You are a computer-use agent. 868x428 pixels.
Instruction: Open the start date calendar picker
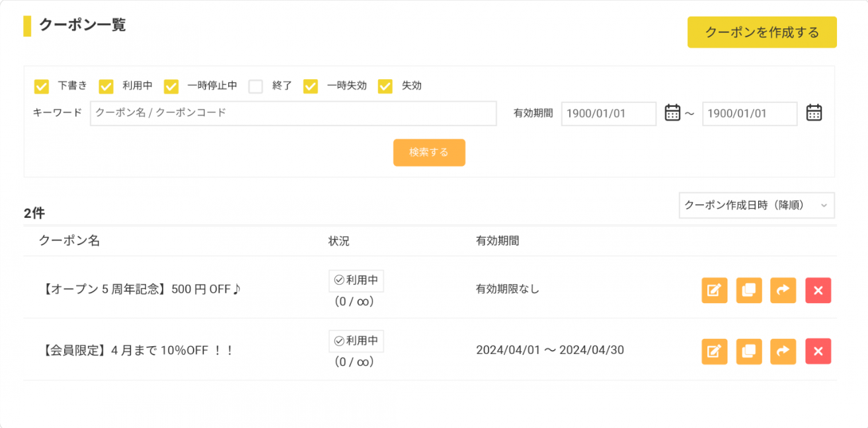pyautogui.click(x=672, y=113)
